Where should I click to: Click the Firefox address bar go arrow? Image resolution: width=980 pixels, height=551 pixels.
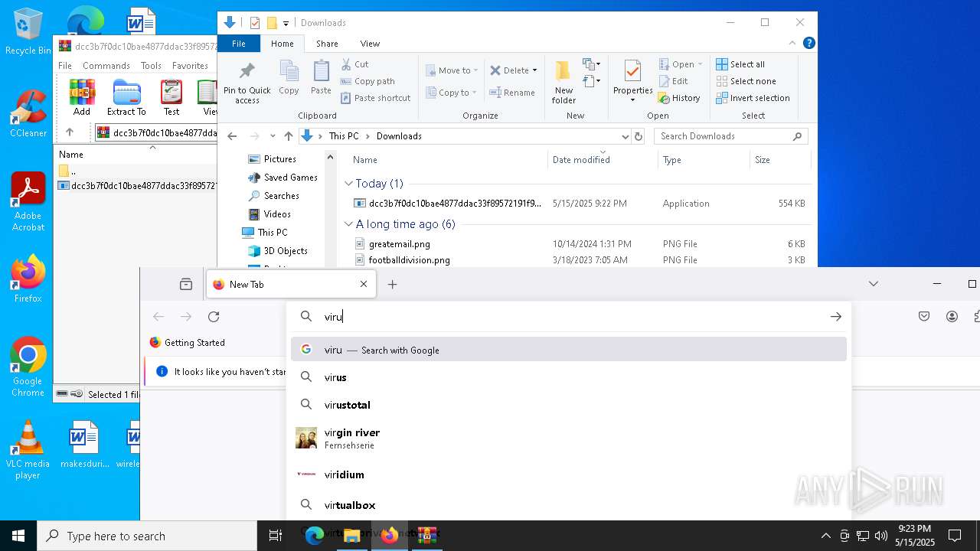pyautogui.click(x=836, y=317)
